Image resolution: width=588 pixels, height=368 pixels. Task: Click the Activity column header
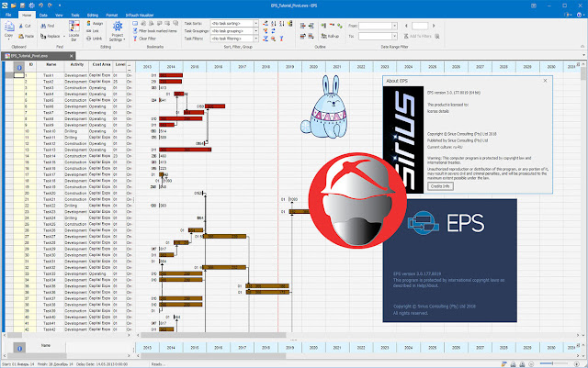point(76,65)
